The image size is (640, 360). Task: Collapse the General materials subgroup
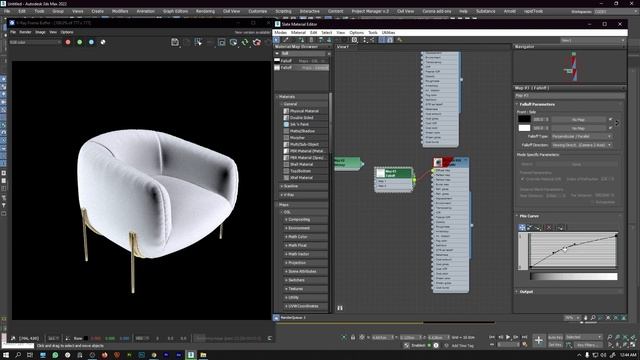(282, 104)
